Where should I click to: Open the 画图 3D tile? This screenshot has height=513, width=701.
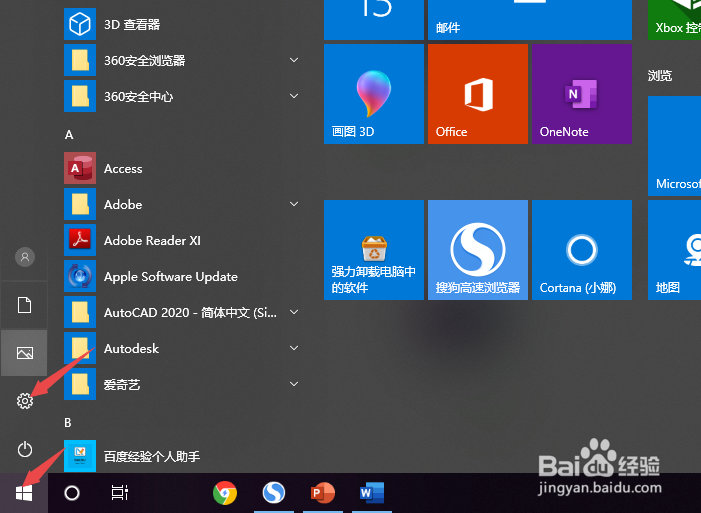[x=374, y=94]
